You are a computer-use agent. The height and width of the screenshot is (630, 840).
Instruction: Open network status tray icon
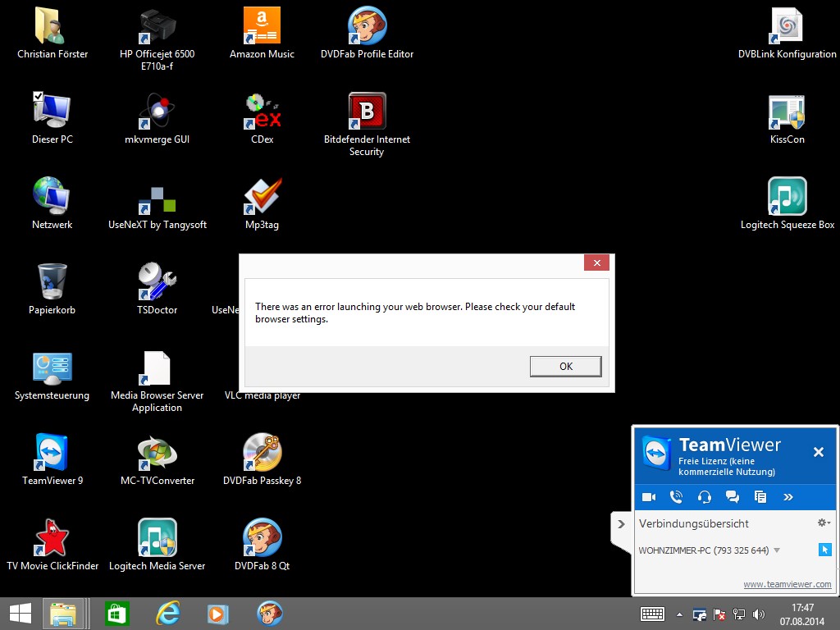point(739,614)
